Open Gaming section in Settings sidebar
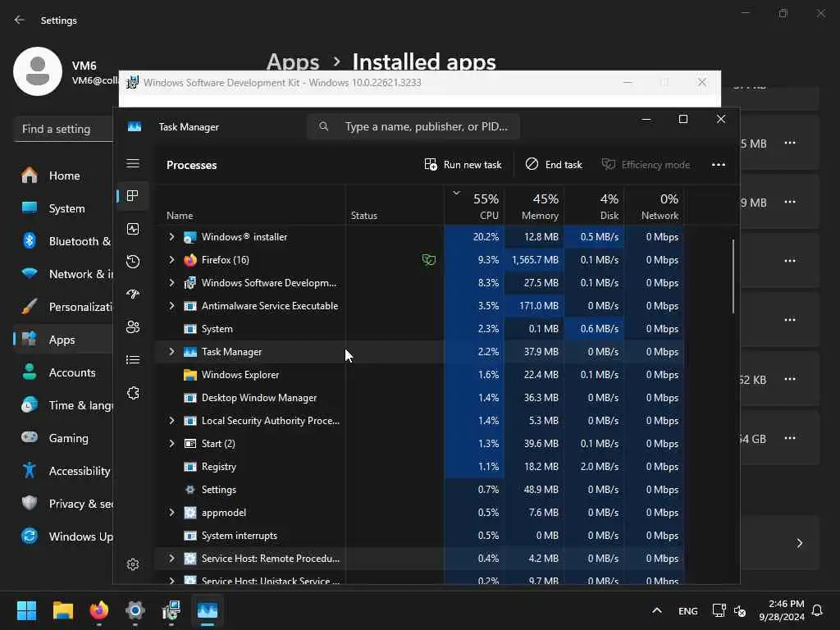The height and width of the screenshot is (630, 840). (63, 438)
